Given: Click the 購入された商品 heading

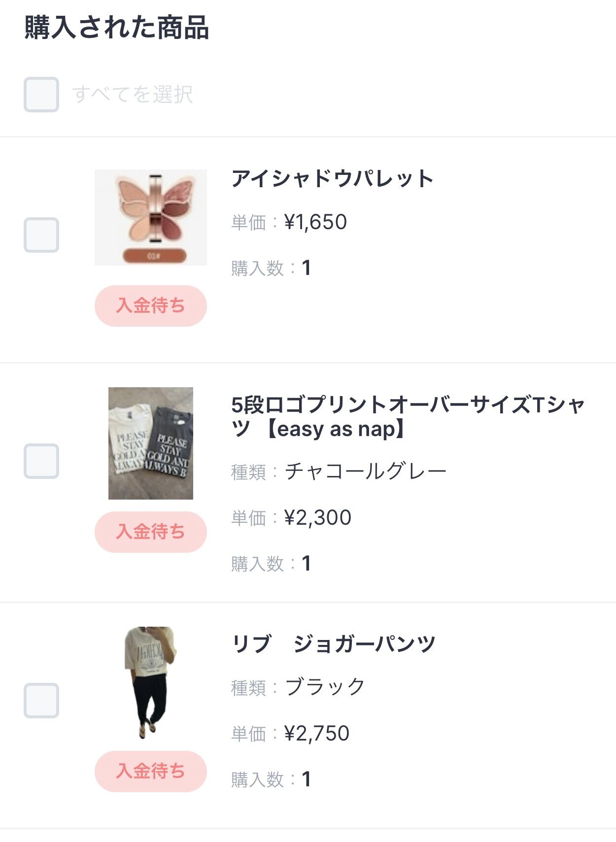Looking at the screenshot, I should (x=117, y=28).
